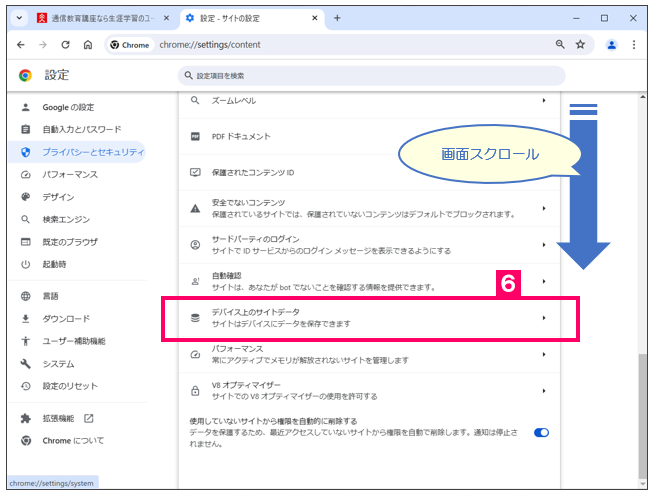The width and height of the screenshot is (653, 494).
Task: Close the 設定 - サイトの設定 tab
Action: (315, 18)
